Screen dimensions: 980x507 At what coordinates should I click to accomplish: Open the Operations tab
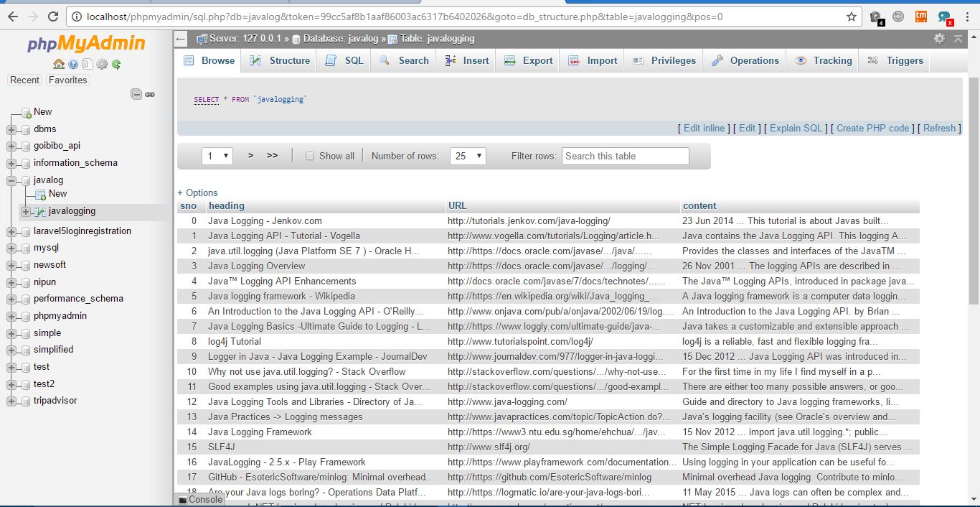click(745, 60)
